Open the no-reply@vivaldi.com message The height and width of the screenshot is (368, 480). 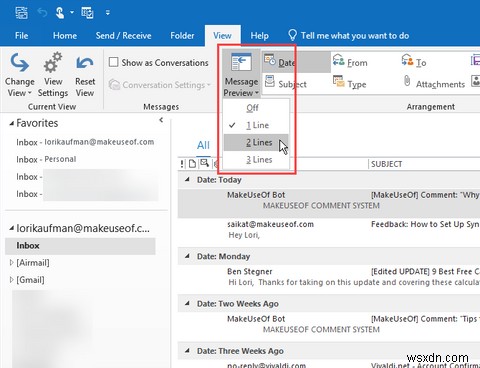(329, 365)
